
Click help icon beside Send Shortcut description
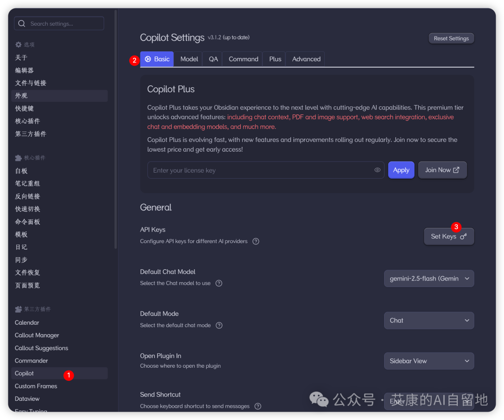point(258,406)
